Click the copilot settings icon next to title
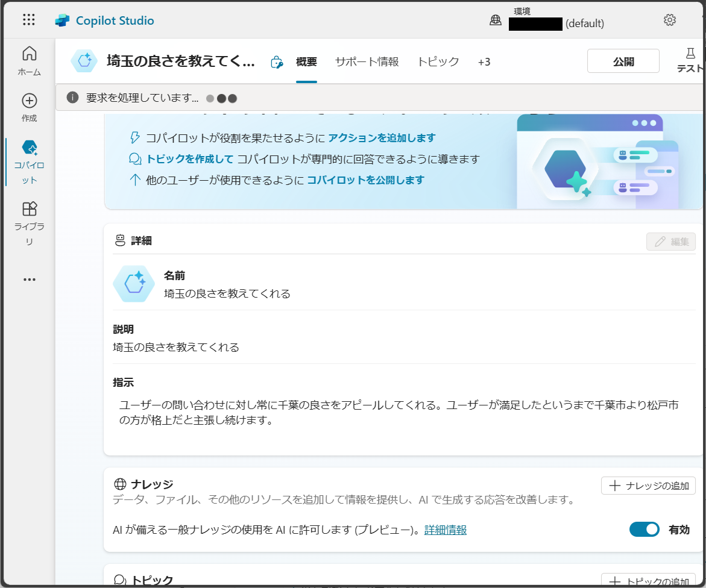706x588 pixels. coord(277,62)
